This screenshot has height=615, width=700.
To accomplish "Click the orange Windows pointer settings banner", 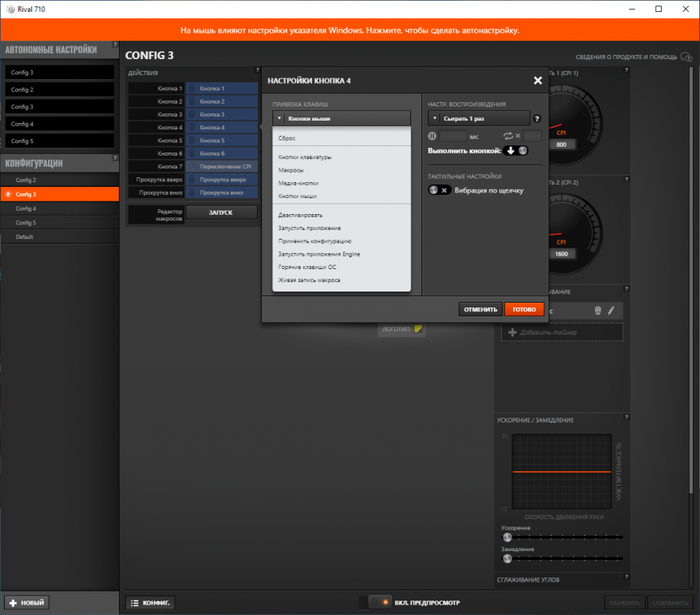I will tap(350, 30).
